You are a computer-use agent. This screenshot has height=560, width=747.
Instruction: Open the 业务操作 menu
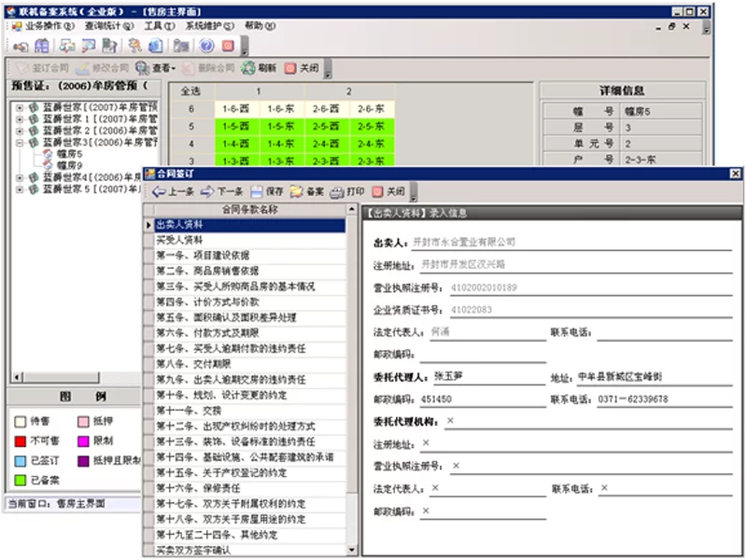click(x=45, y=25)
